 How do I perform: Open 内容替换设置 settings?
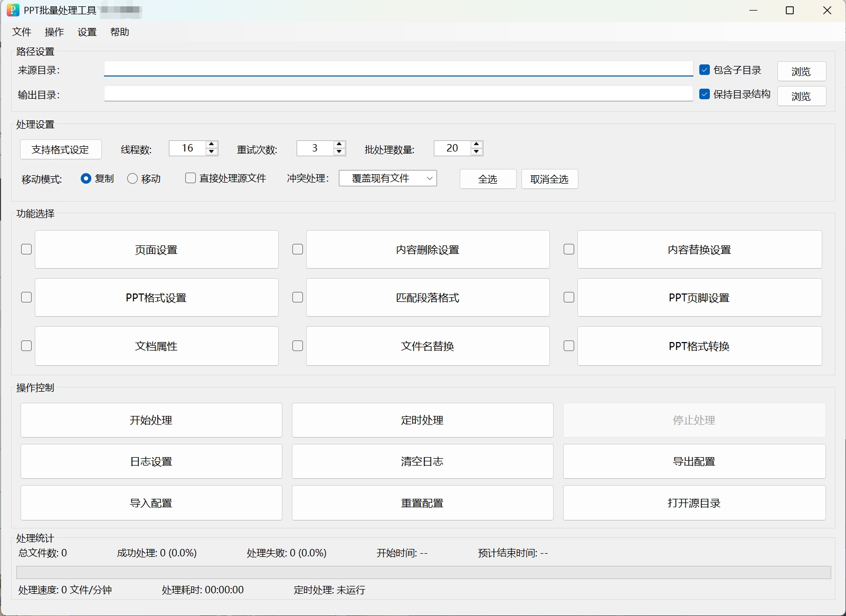click(700, 249)
